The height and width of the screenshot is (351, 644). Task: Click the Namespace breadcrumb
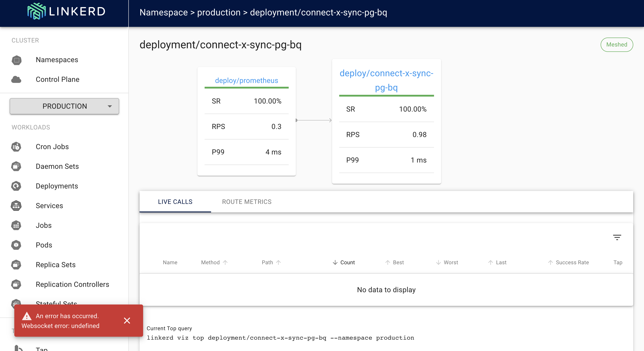(x=163, y=12)
